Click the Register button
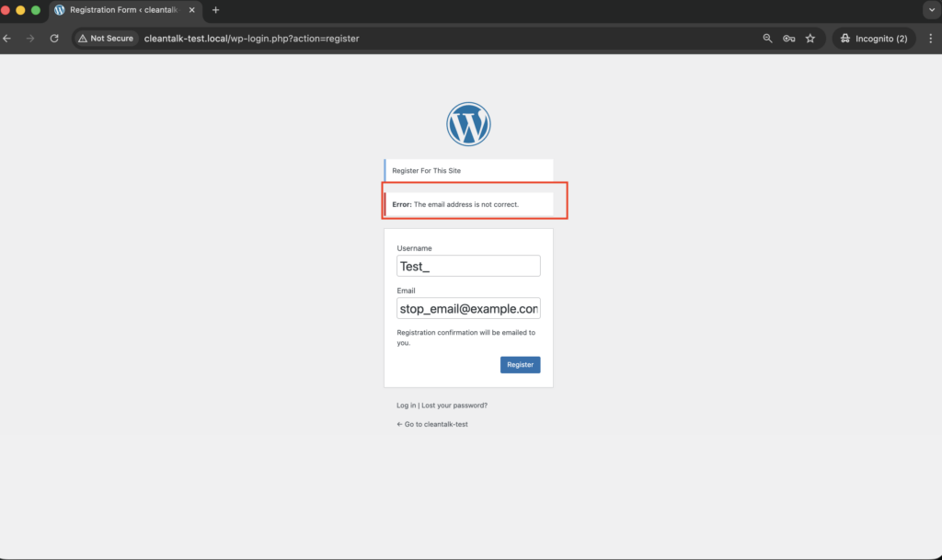Screen dimensions: 942x560 pyautogui.click(x=520, y=364)
